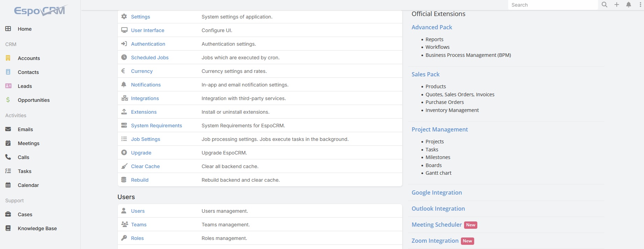
Task: Open Knowledge Base in the sidebar
Action: point(37,228)
